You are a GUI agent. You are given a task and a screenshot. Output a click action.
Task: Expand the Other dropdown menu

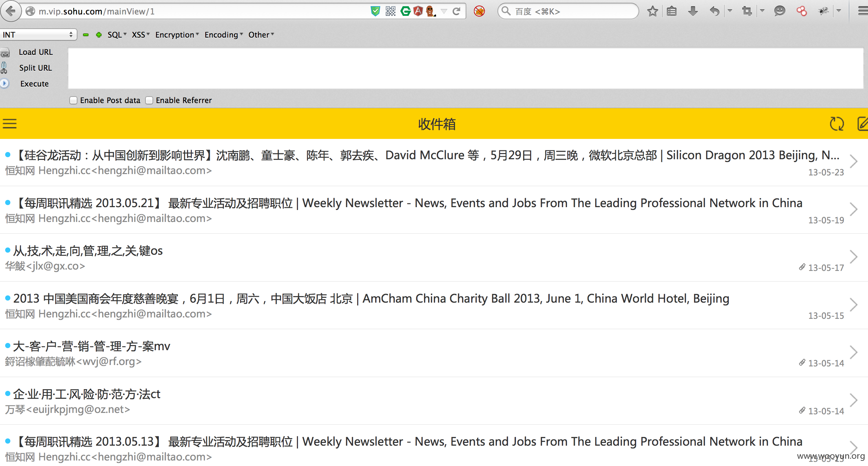(261, 35)
